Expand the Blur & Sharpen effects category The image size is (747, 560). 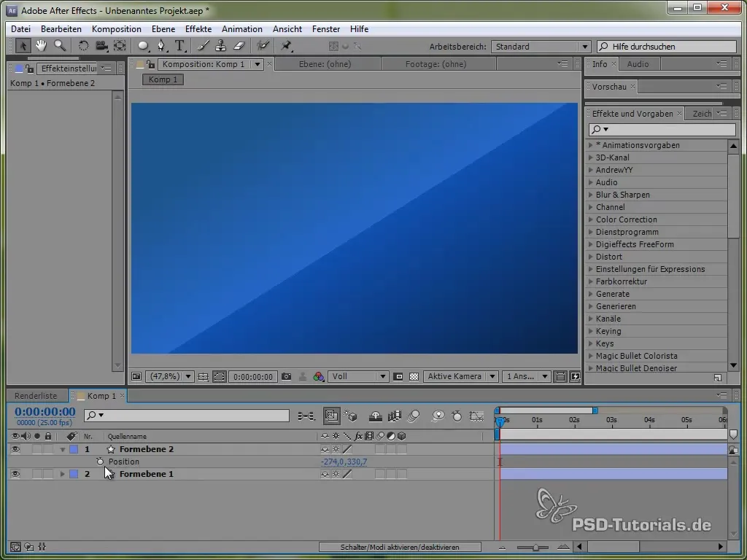coord(591,195)
